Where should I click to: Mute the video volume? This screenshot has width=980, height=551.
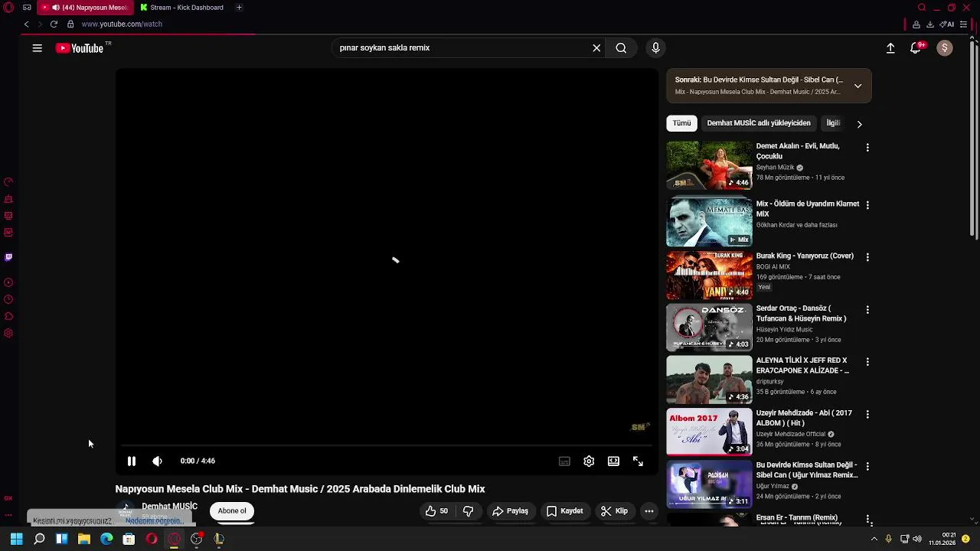coord(157,461)
